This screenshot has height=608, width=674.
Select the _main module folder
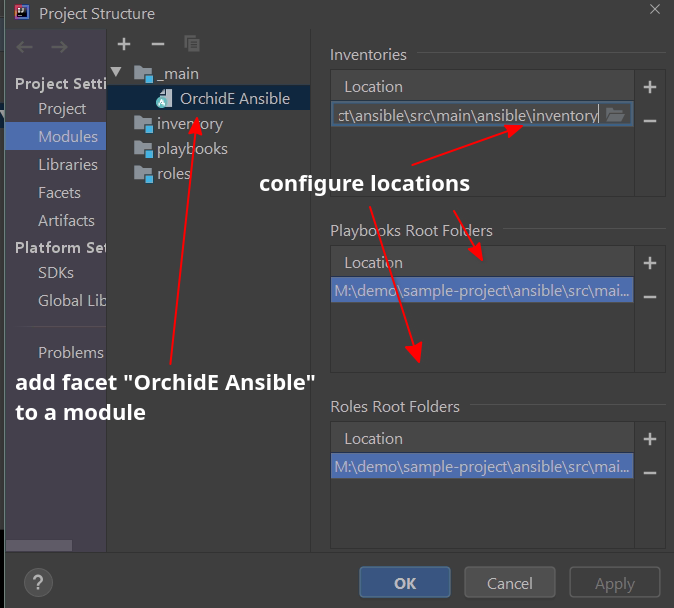coord(166,74)
